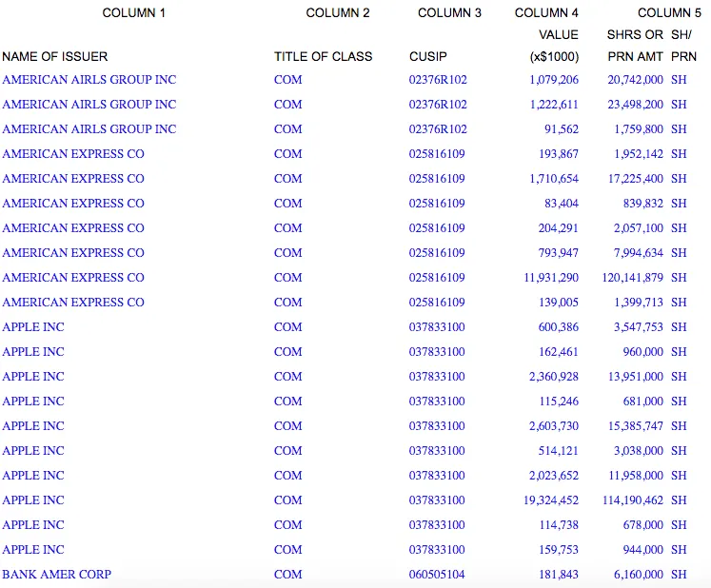711x588 pixels.
Task: Click the value 1,222,611
Action: tap(554, 105)
